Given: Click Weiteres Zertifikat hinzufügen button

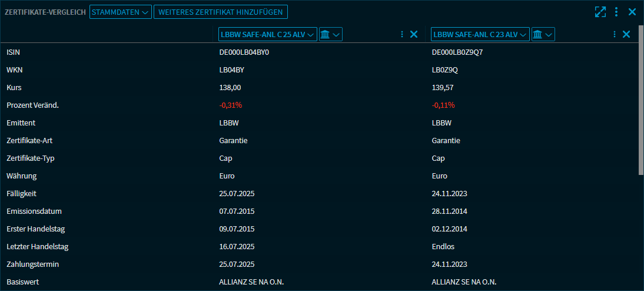Looking at the screenshot, I should (221, 12).
